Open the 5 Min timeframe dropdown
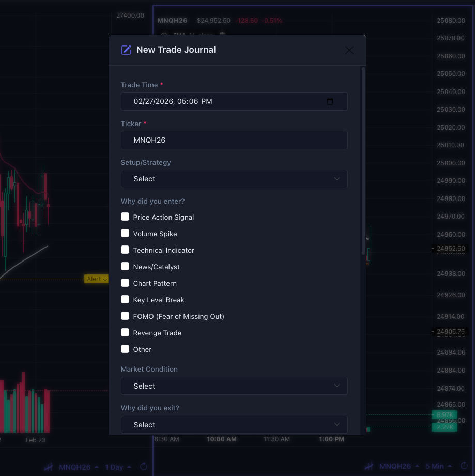Viewport: 475px width, 476px height. click(438, 466)
